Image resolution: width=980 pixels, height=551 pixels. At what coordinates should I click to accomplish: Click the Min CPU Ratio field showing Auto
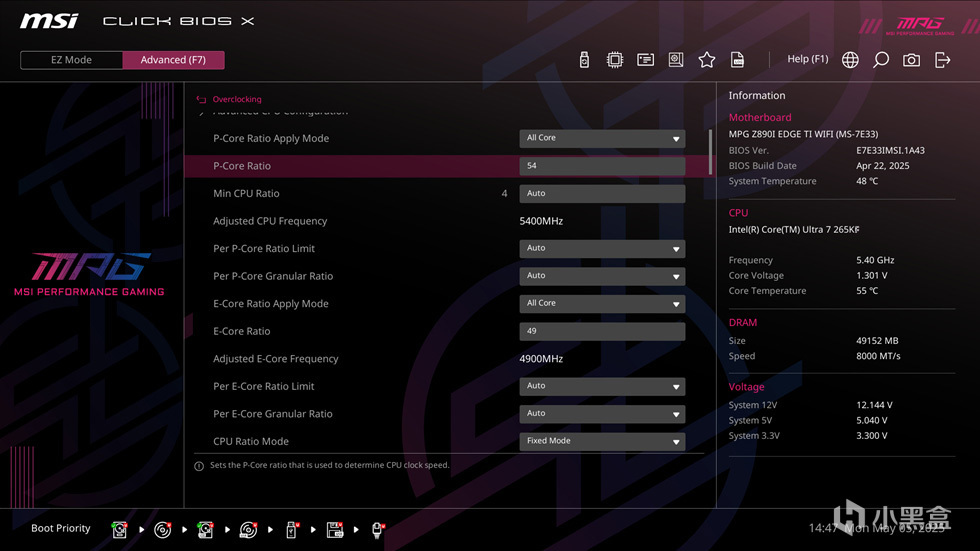pyautogui.click(x=602, y=193)
